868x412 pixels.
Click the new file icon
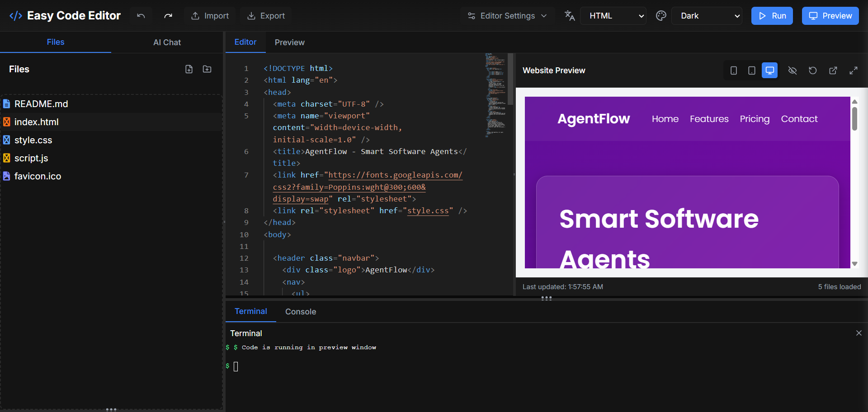(189, 69)
